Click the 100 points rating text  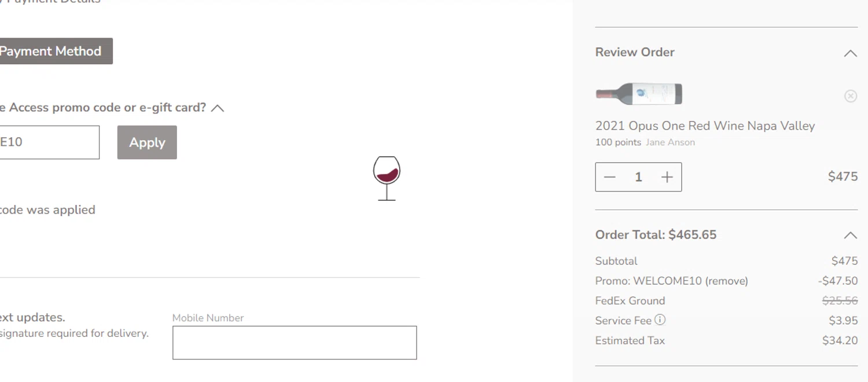tap(618, 142)
